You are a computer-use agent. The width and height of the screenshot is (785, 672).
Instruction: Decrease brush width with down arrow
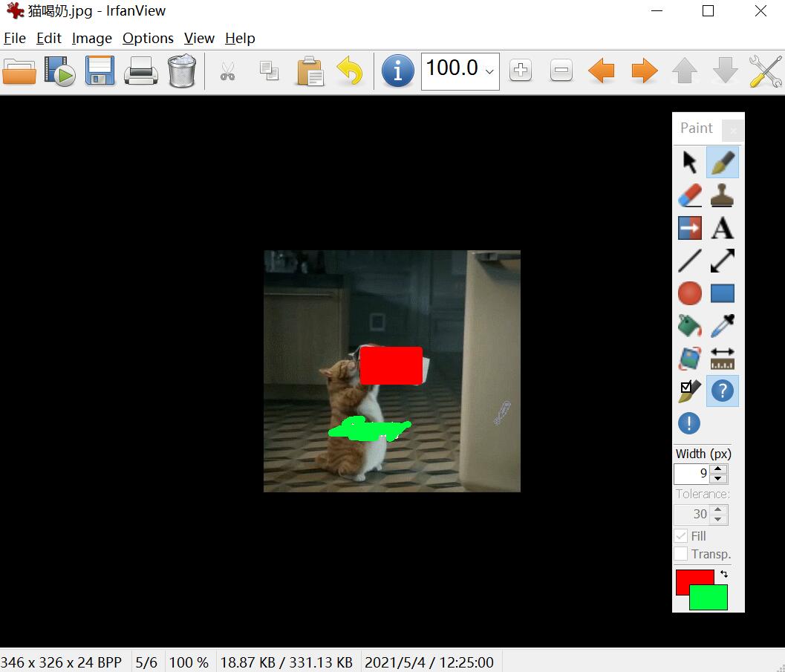pyautogui.click(x=718, y=478)
